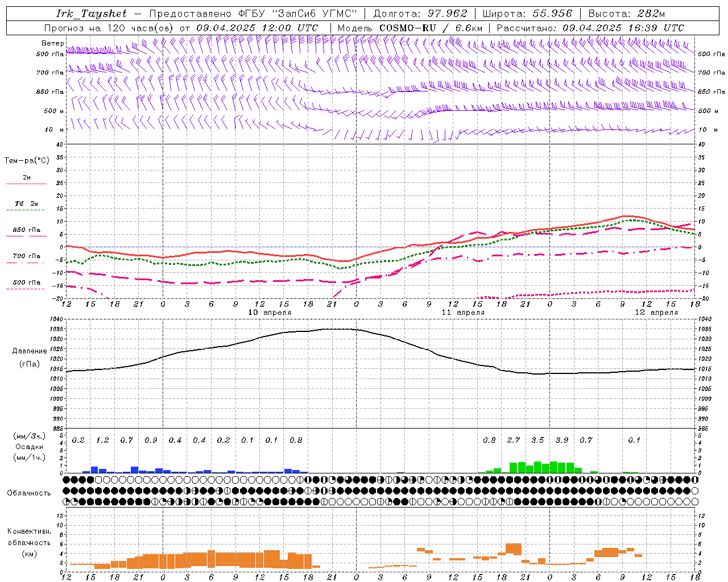Click the longitude value Долгота: 97.962
This screenshot has height=582, width=728.
420,14
